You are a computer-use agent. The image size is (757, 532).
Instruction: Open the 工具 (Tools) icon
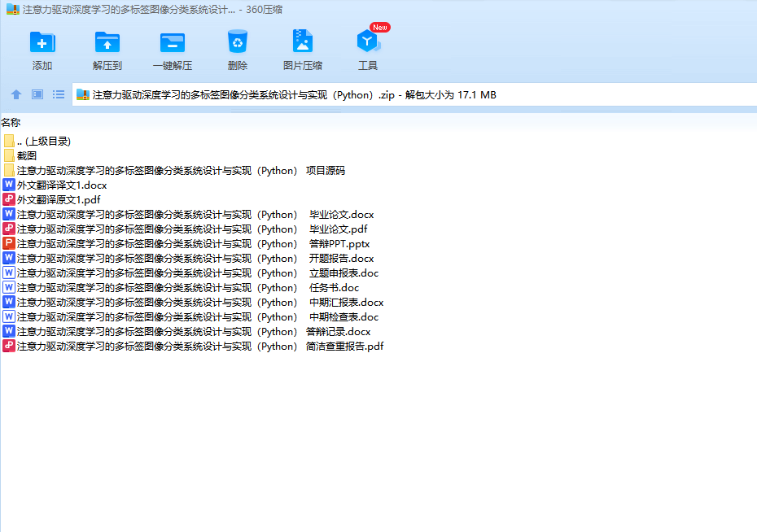[368, 41]
